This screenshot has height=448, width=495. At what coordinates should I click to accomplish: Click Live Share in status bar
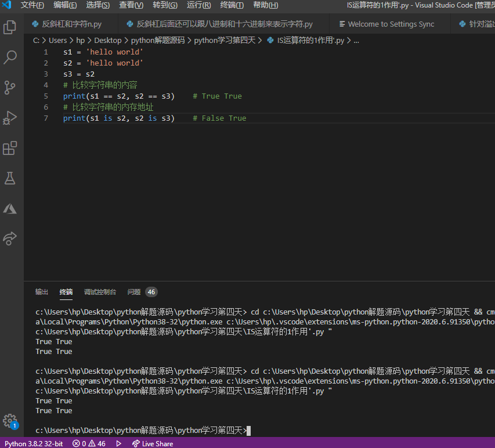point(153,443)
